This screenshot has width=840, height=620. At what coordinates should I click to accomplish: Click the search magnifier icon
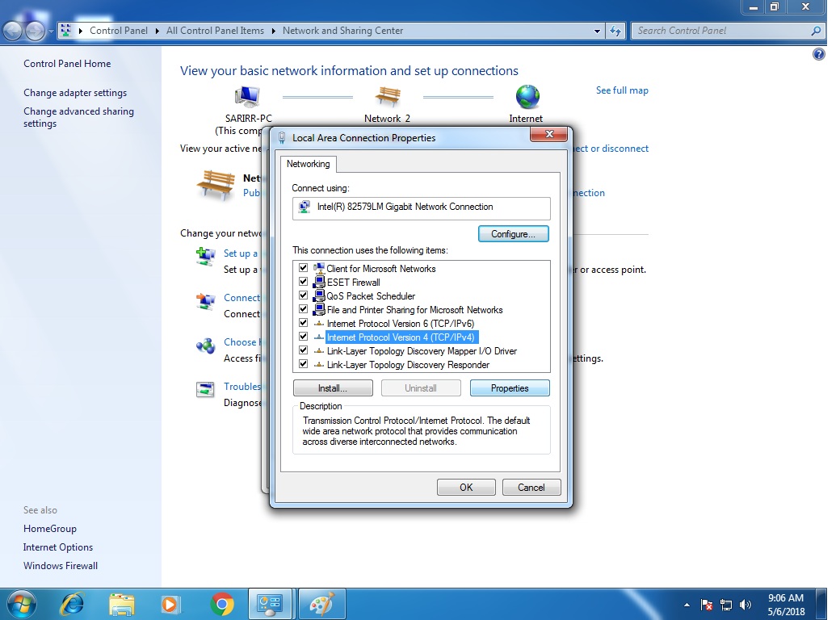tap(816, 31)
